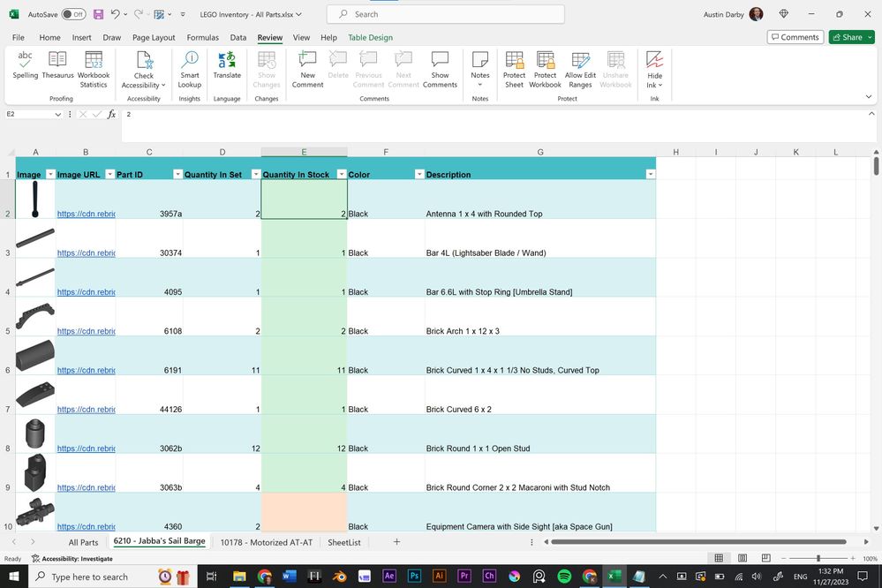Open the Notes menu
Image resolution: width=882 pixels, height=588 pixels.
point(479,70)
